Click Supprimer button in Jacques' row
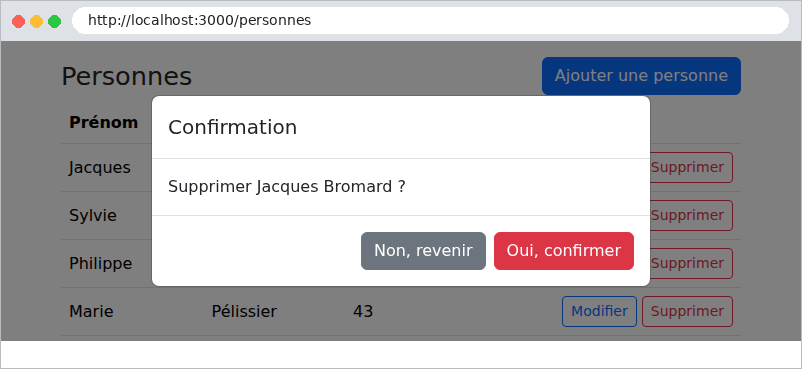 click(x=691, y=167)
